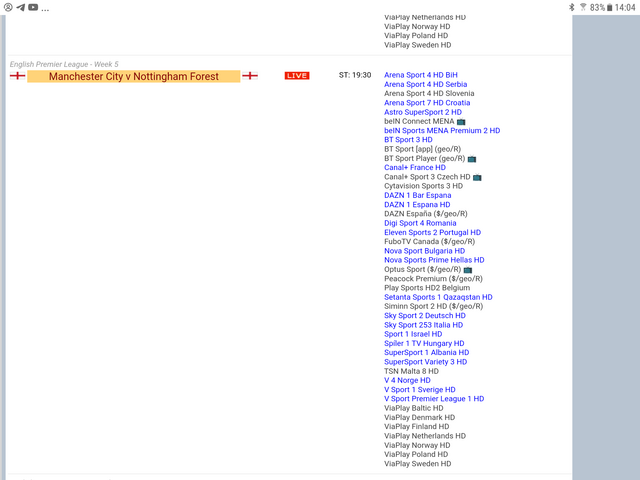Tap the battery indicator icon

click(x=609, y=7)
